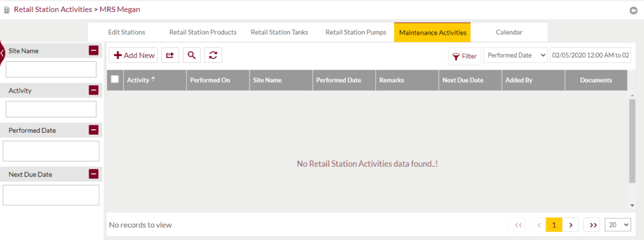Click the export/share icon in the toolbar
644x240 pixels.
pos(170,55)
